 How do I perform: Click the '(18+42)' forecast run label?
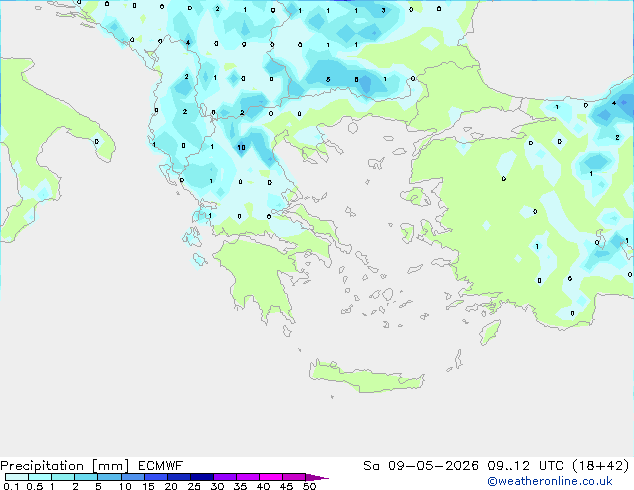tap(601, 466)
